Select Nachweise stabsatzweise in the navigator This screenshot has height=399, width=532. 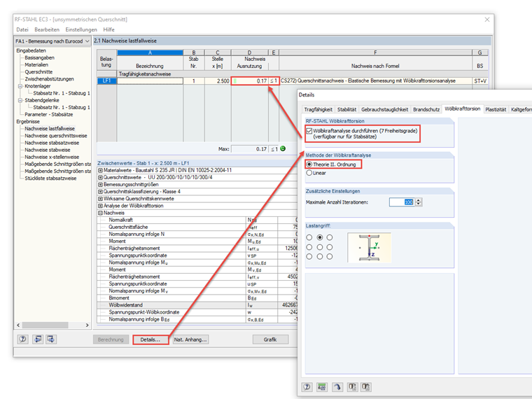[x=52, y=143]
